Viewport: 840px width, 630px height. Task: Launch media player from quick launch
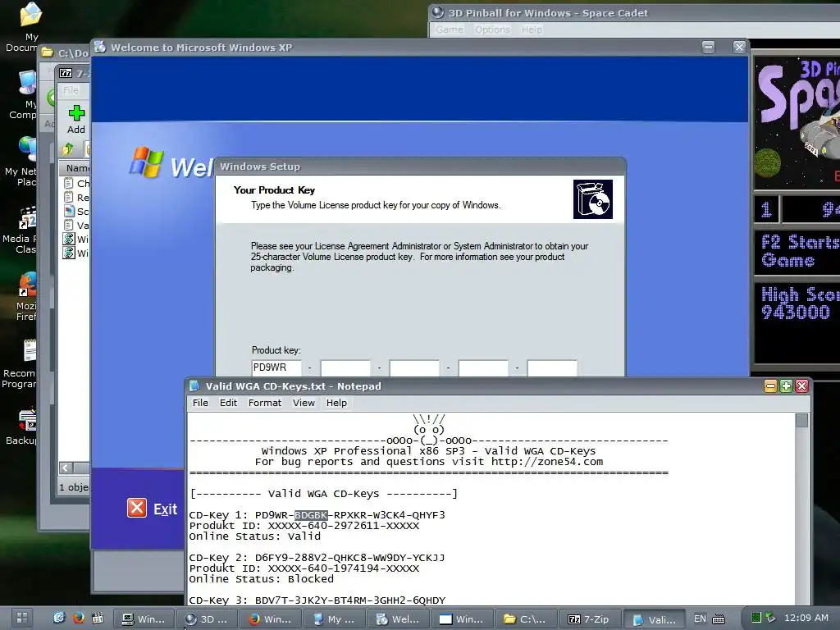(98, 619)
